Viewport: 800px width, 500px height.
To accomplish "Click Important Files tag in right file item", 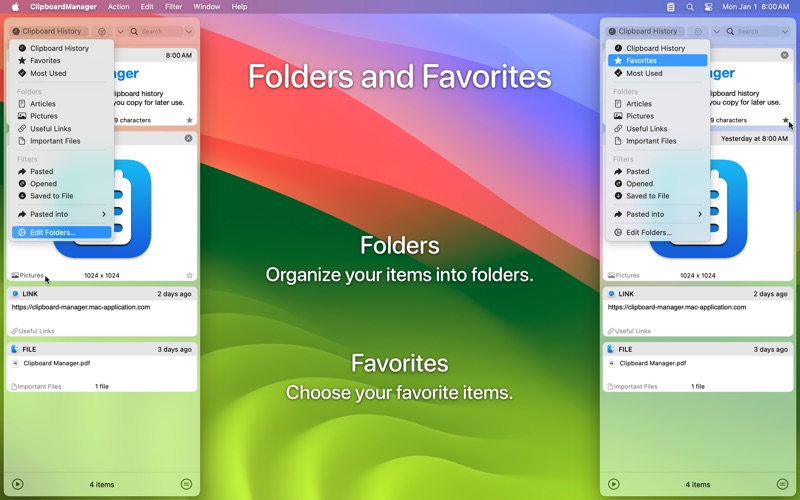I will (x=632, y=387).
